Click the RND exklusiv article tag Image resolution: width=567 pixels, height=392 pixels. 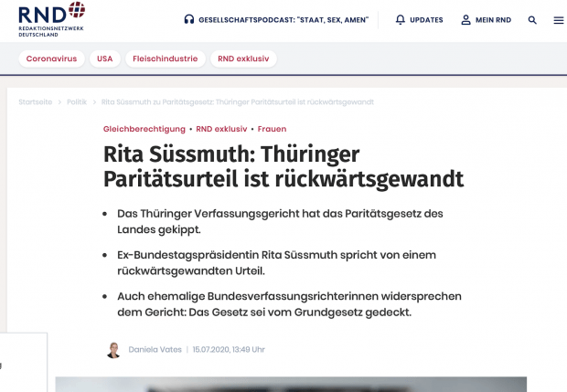click(222, 129)
